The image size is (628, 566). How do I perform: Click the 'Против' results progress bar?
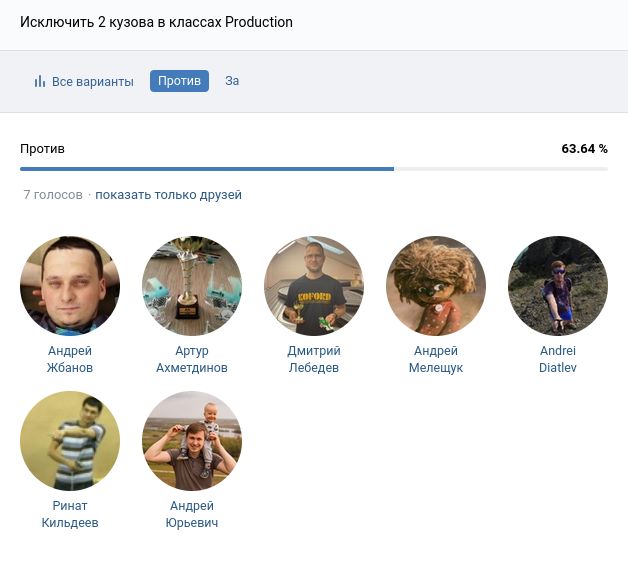tap(313, 169)
